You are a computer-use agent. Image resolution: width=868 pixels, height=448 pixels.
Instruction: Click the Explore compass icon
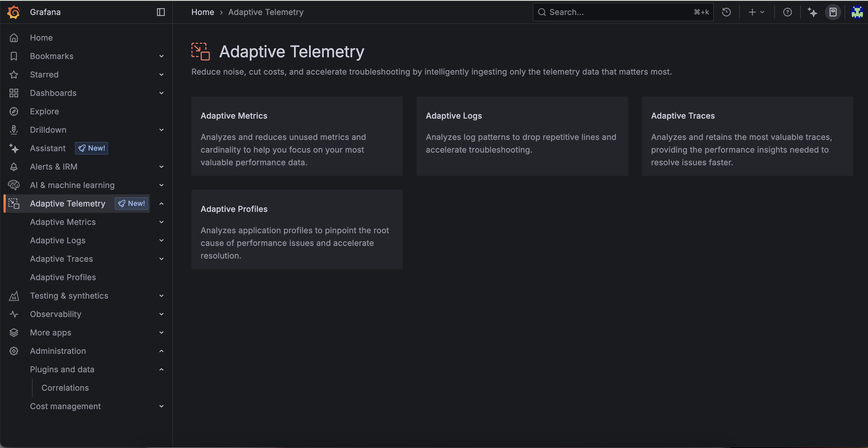14,111
